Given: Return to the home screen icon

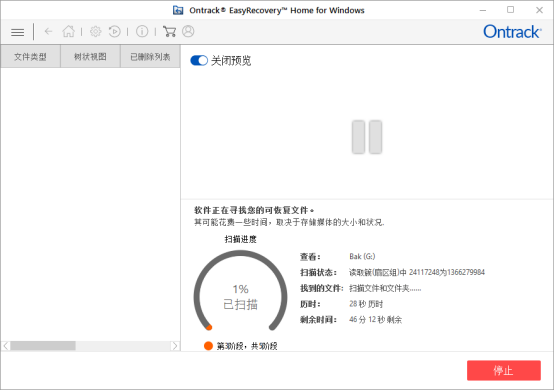Looking at the screenshot, I should pyautogui.click(x=69, y=31).
